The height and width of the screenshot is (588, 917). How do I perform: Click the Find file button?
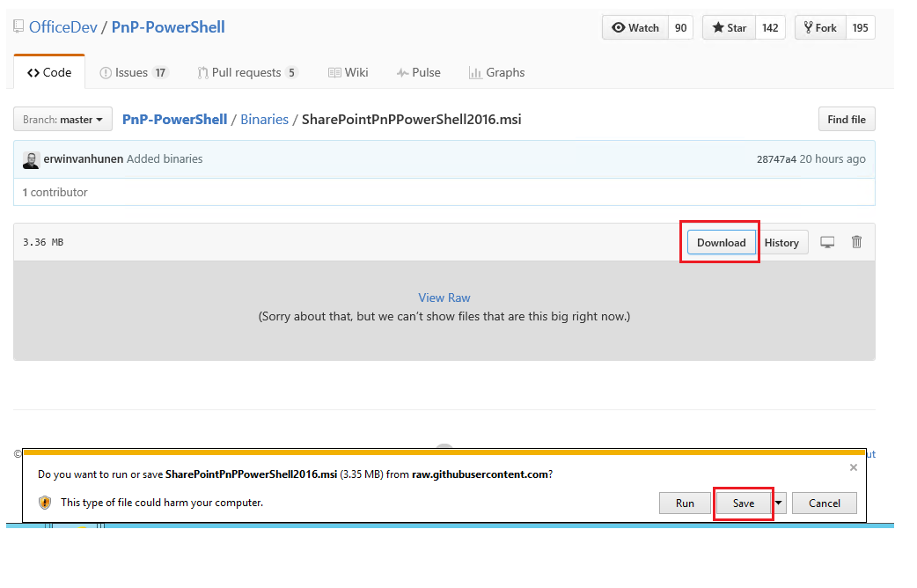click(847, 120)
